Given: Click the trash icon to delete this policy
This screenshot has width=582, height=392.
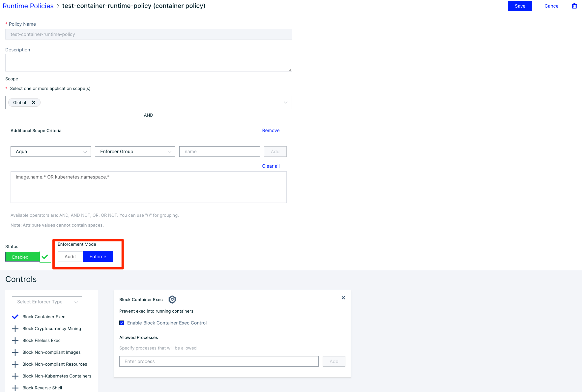Looking at the screenshot, I should pos(574,6).
